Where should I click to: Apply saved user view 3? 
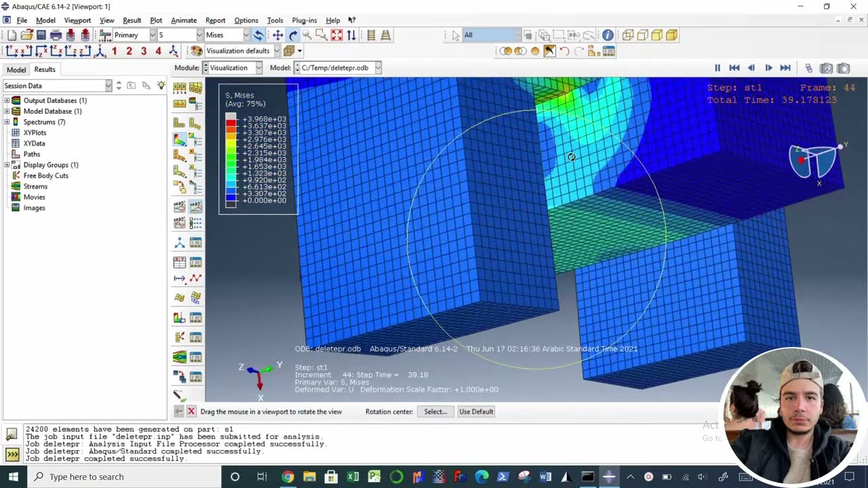tap(144, 51)
